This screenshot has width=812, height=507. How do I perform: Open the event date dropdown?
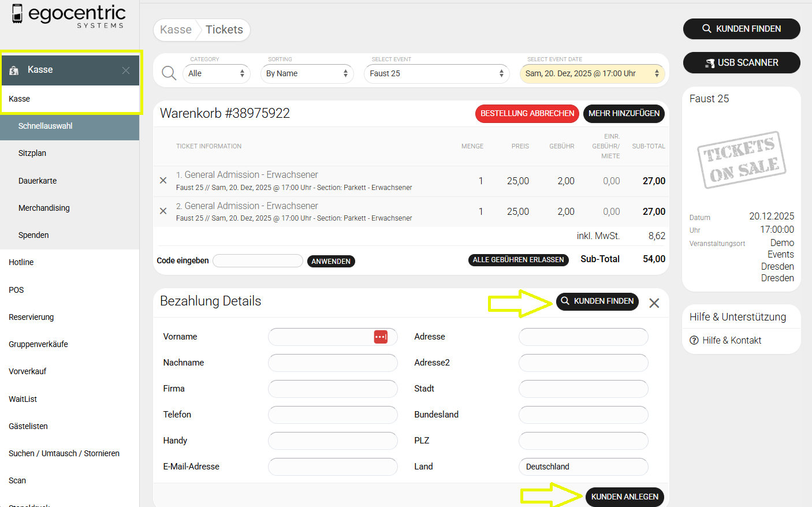(592, 74)
